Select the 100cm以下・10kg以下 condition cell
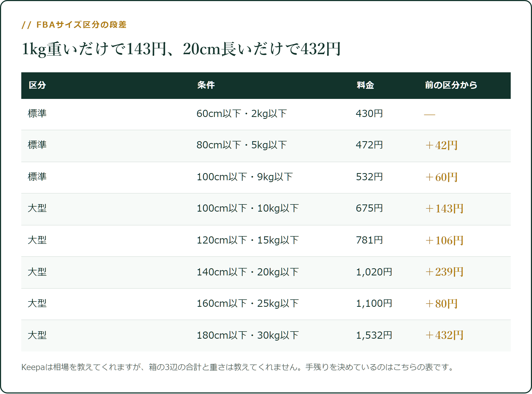The height and width of the screenshot is (394, 532). pos(248,208)
